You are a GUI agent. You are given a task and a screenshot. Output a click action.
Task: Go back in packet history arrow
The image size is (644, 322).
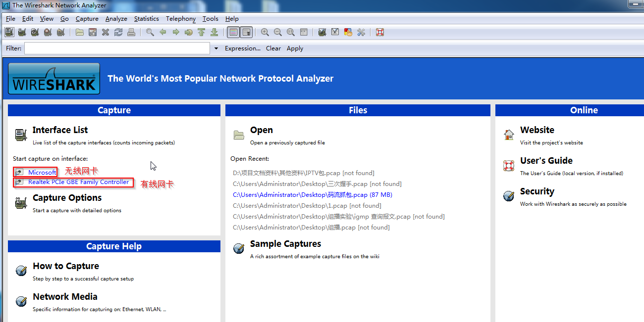click(163, 32)
